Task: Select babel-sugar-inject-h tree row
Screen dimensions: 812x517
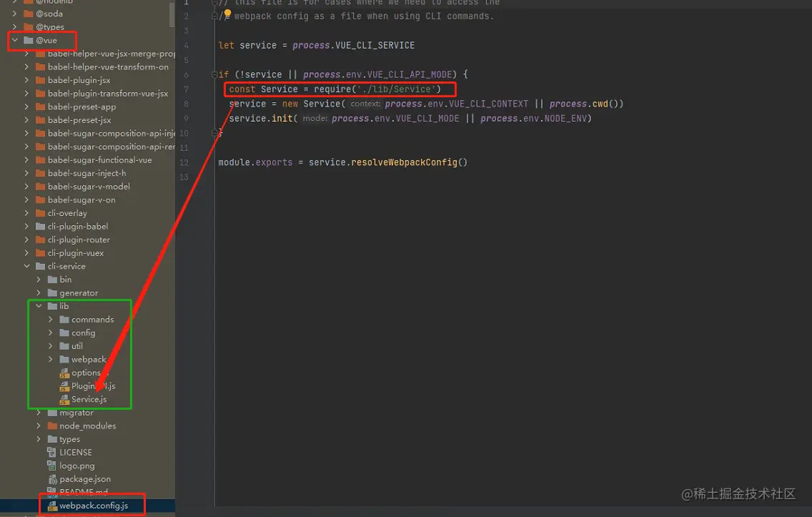Action: pyautogui.click(x=87, y=174)
